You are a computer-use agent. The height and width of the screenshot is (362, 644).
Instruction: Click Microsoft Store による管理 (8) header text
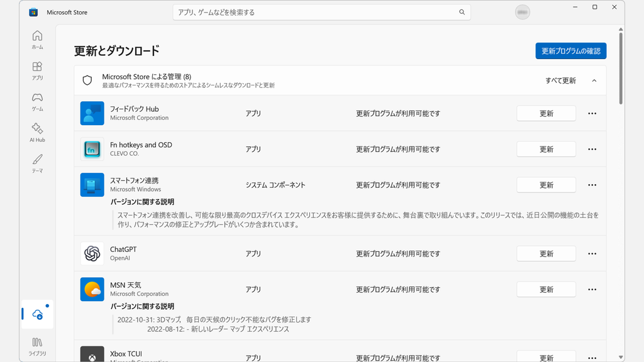point(147,76)
